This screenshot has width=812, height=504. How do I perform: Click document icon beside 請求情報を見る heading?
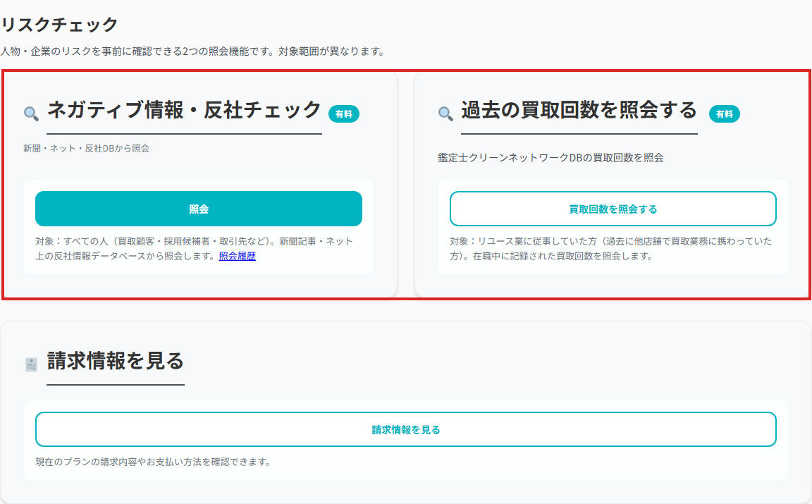pyautogui.click(x=31, y=364)
